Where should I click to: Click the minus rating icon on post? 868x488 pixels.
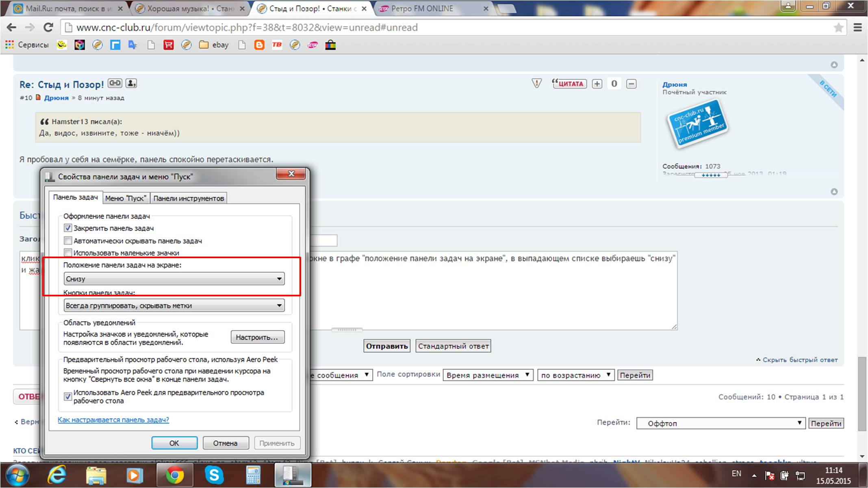(631, 84)
